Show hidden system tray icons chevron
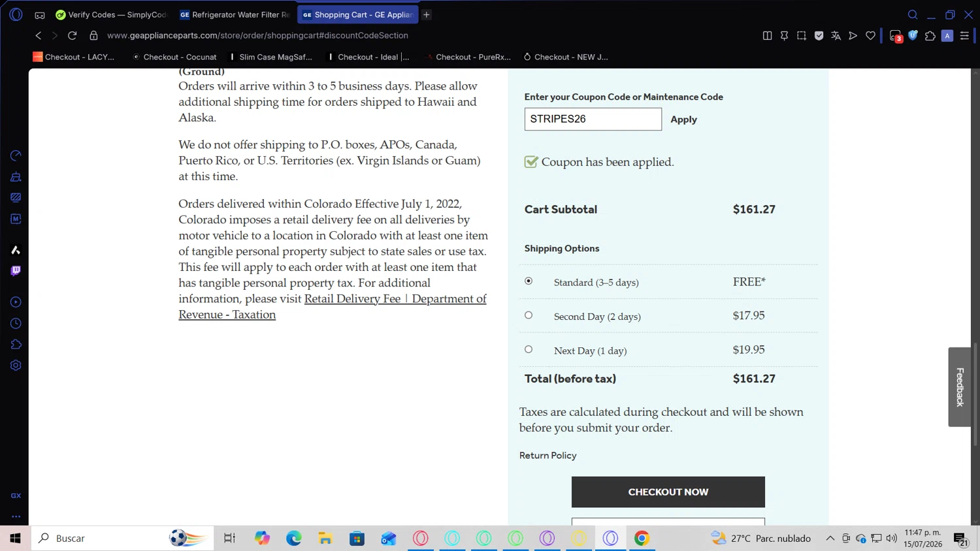The height and width of the screenshot is (551, 980). tap(830, 538)
